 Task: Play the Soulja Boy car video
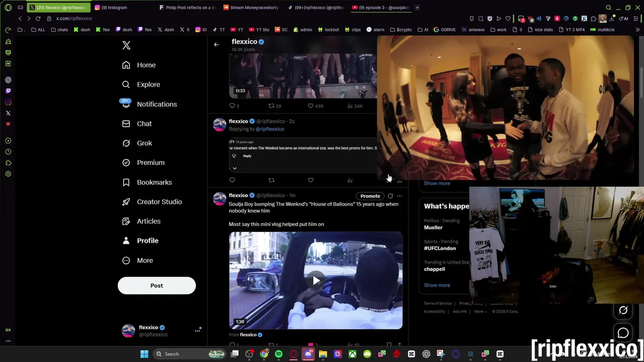click(x=315, y=281)
